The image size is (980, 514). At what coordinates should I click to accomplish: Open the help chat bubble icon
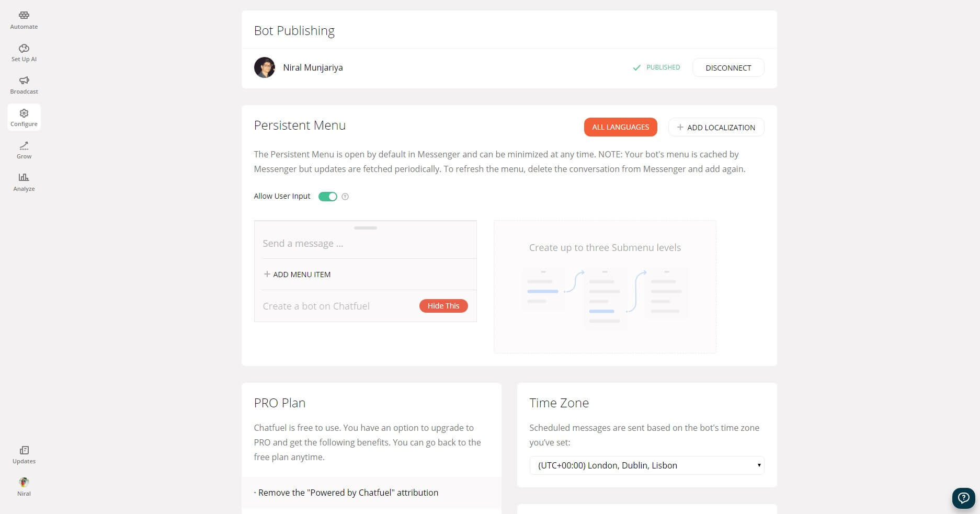pos(963,498)
